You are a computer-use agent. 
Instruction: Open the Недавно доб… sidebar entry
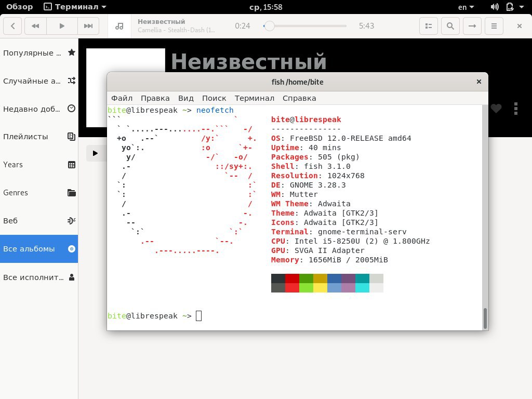click(39, 109)
